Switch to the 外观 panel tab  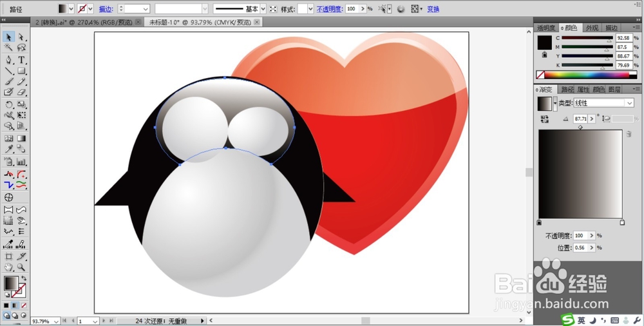point(592,28)
